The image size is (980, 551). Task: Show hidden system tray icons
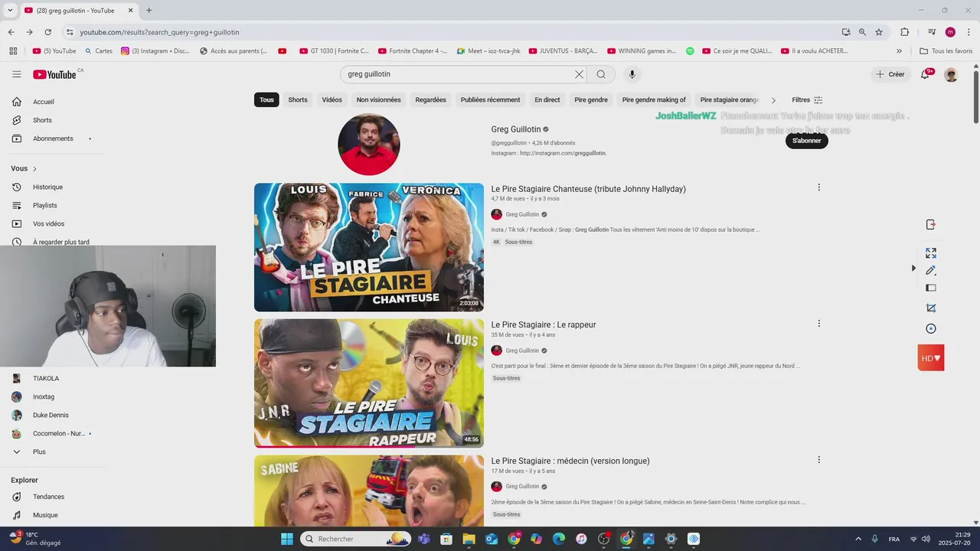pyautogui.click(x=857, y=539)
